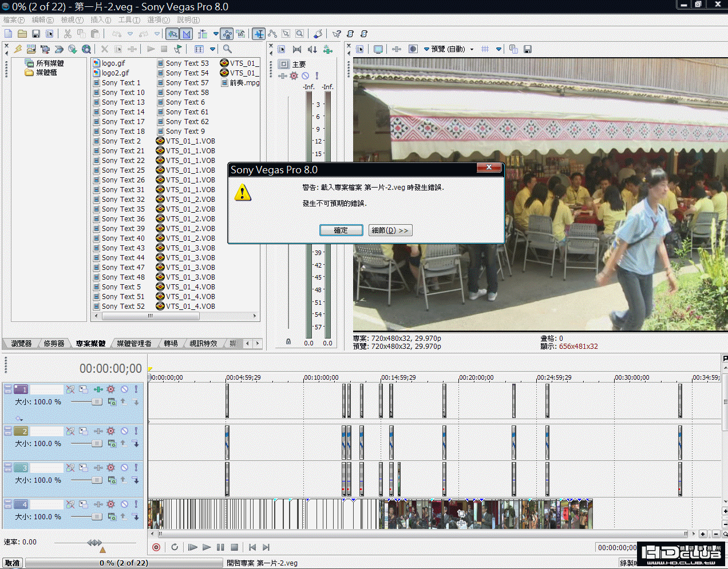Solo video track 2
The image size is (728, 569).
pos(136,431)
